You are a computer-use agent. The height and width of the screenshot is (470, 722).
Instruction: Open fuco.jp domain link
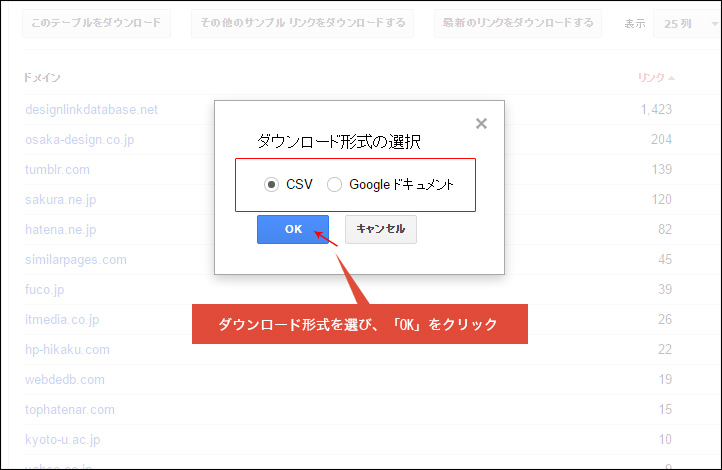coord(44,290)
